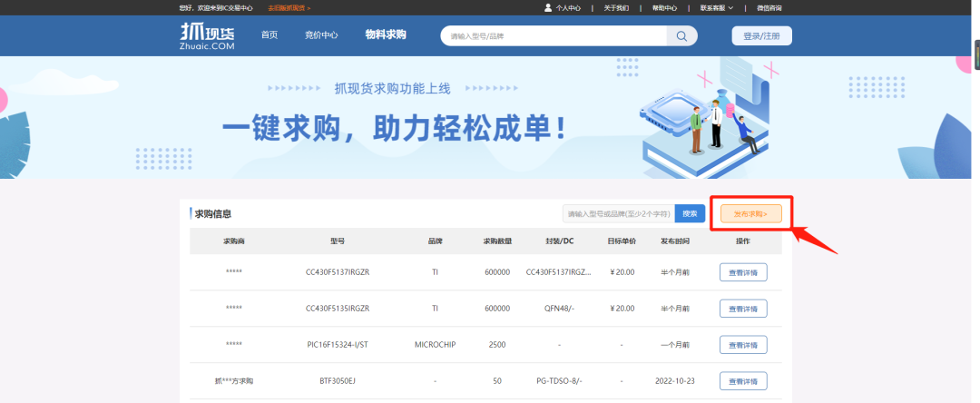
Task: Click the model text BTF3050EJ
Action: click(x=338, y=380)
